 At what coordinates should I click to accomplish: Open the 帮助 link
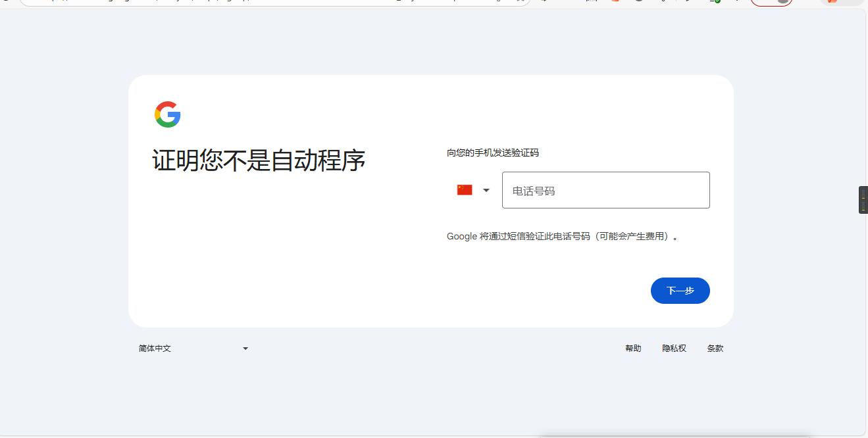pyautogui.click(x=633, y=348)
